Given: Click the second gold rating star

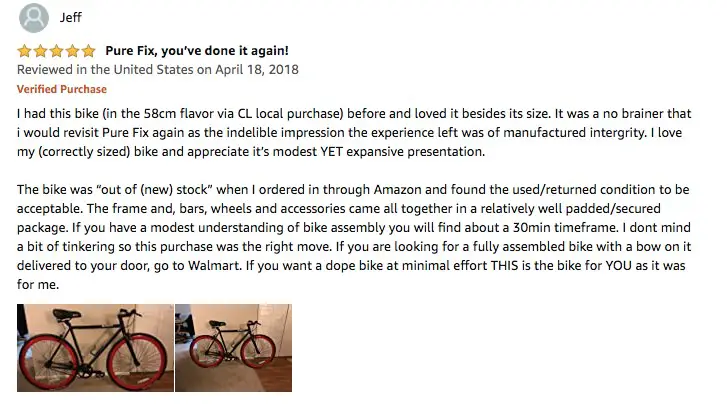Looking at the screenshot, I should coord(40,51).
